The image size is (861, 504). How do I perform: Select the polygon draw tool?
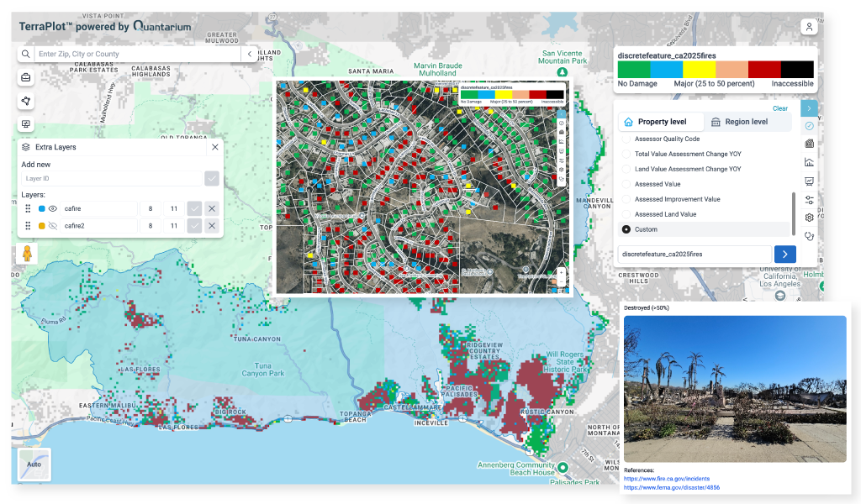[26, 101]
